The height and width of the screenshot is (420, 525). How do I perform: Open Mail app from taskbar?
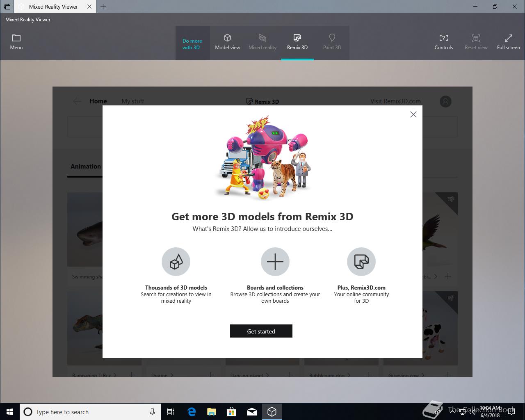click(x=252, y=412)
